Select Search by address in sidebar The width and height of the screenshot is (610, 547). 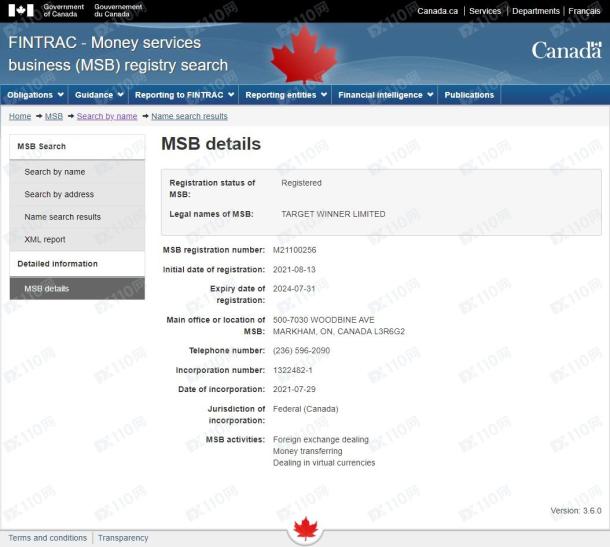pos(77,194)
